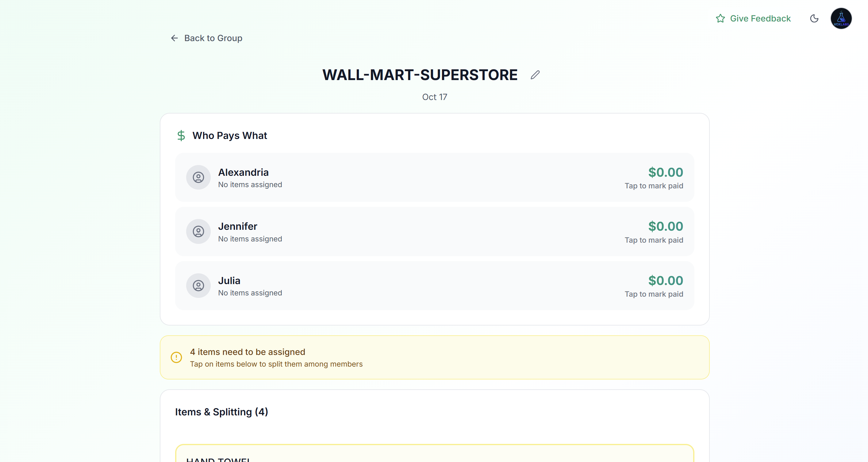
Task: Click the Items & Splitting (4) heading
Action: pos(222,411)
